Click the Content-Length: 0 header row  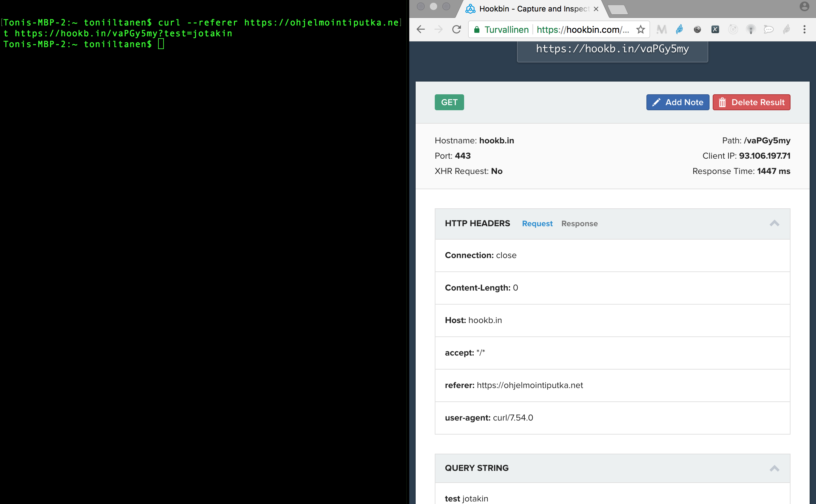[x=612, y=288]
